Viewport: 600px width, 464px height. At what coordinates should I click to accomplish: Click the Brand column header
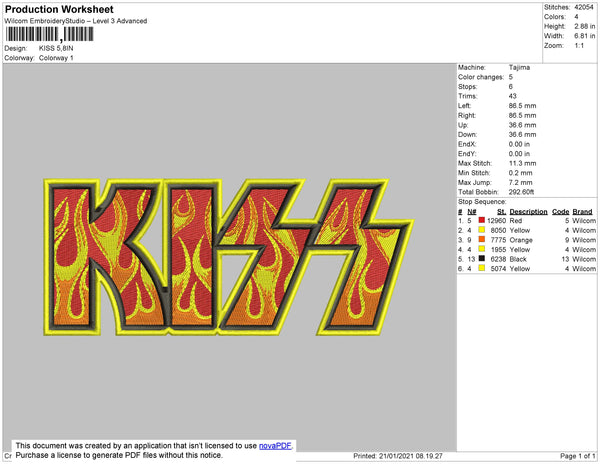582,212
